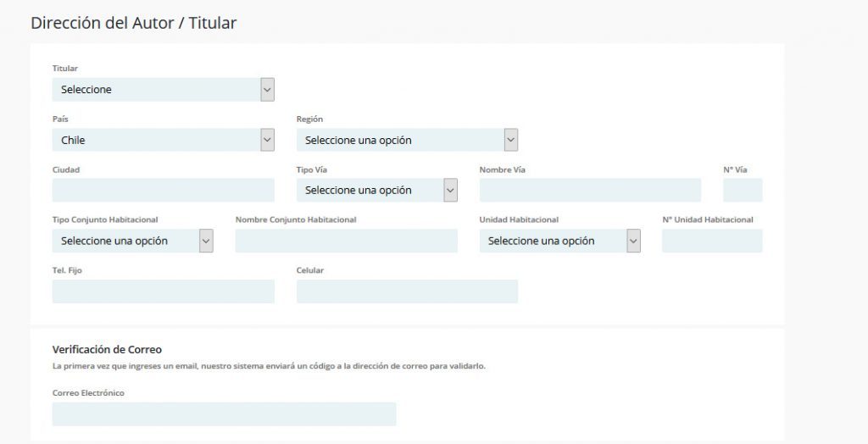This screenshot has width=868, height=444.
Task: Click the 'Unidad Habitacional' field label
Action: pos(519,219)
